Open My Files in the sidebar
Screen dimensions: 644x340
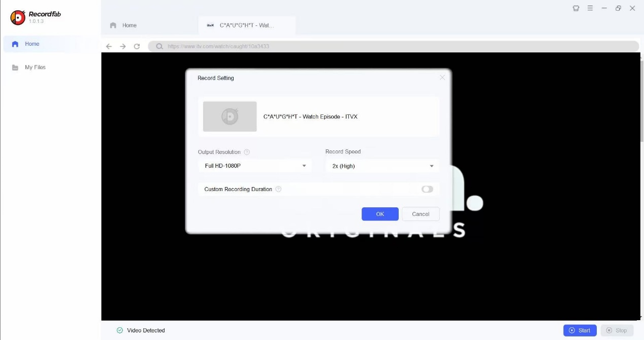pyautogui.click(x=51, y=67)
